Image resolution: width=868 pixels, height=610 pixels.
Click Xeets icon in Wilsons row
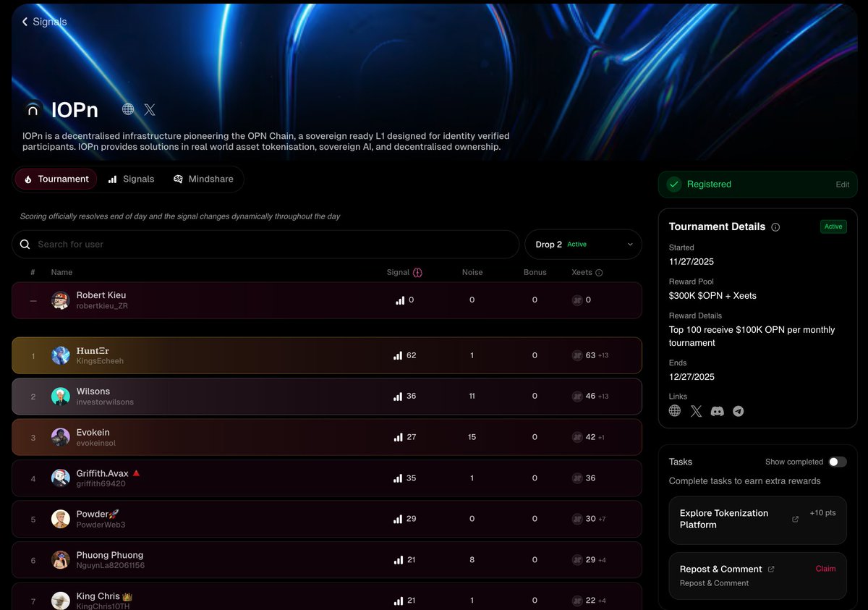click(577, 397)
